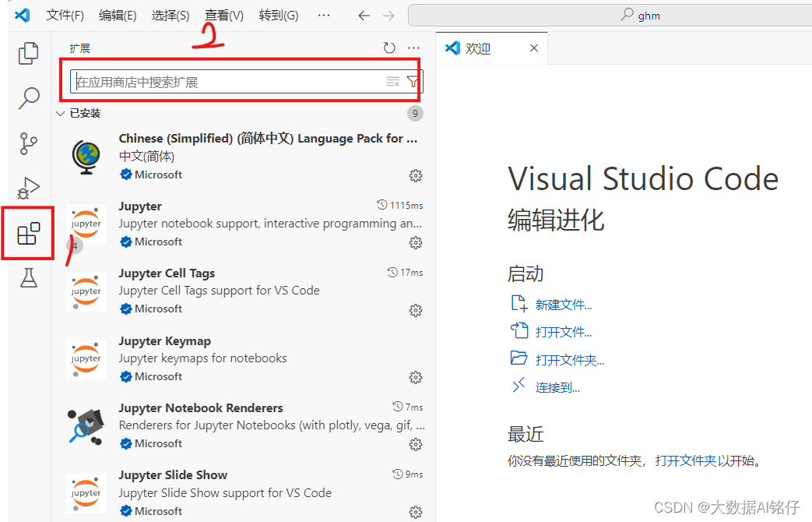Open the Testing flask view
The width and height of the screenshot is (812, 522).
29,278
